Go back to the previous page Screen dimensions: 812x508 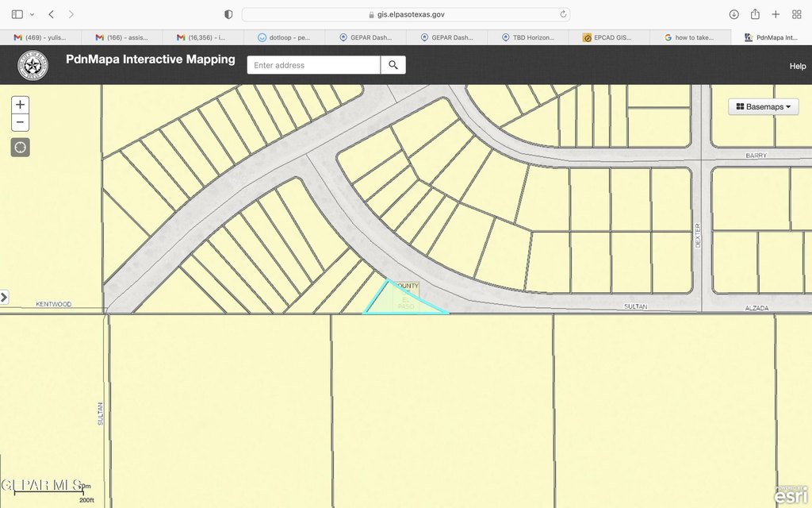[x=52, y=14]
